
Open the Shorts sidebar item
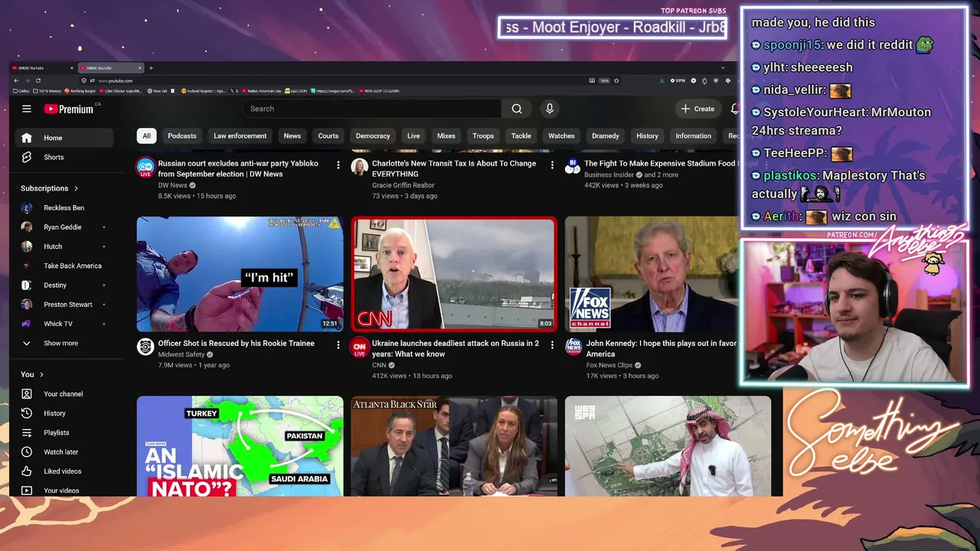click(64, 157)
